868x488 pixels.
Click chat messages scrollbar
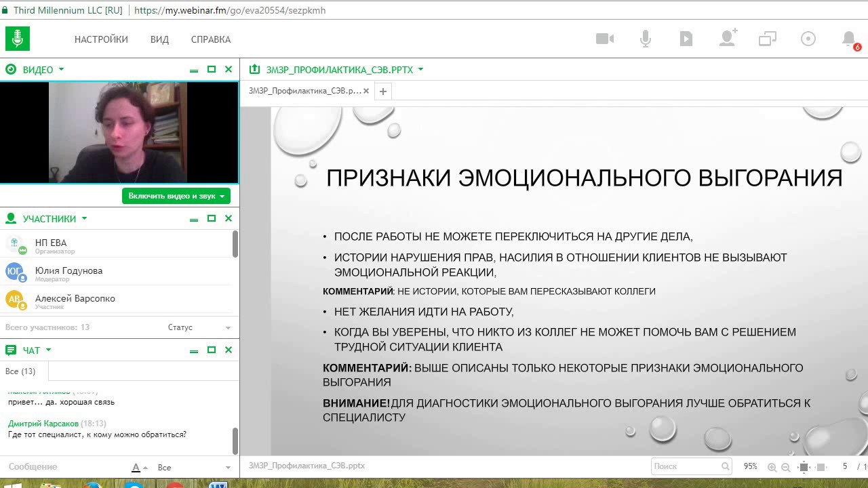point(235,441)
